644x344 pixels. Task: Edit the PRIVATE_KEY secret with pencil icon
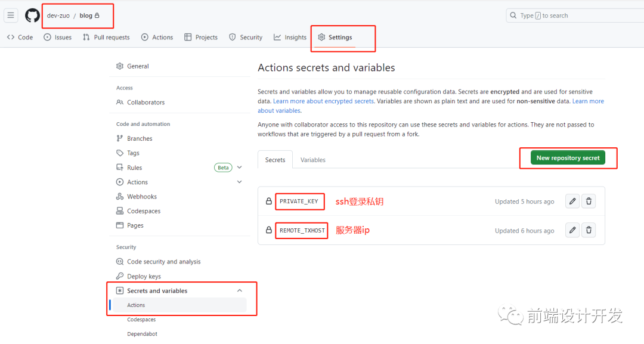[572, 201]
